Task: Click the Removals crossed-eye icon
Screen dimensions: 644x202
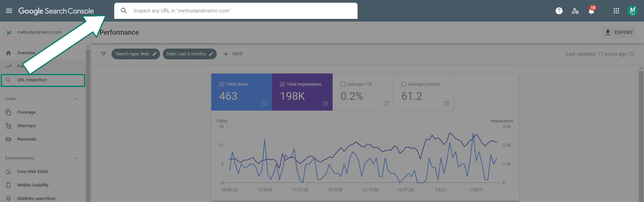Action: tap(8, 139)
